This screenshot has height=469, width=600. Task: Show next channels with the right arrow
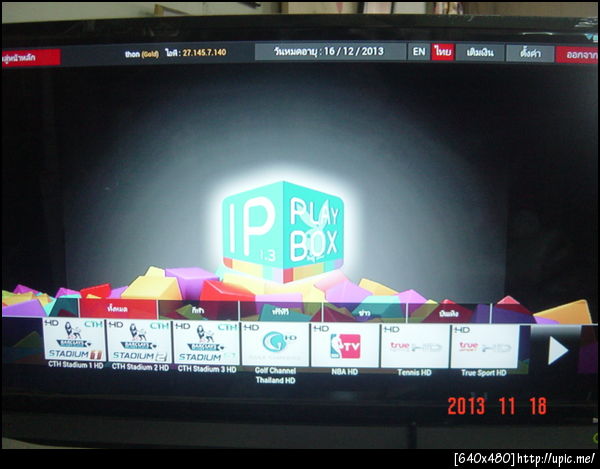557,350
